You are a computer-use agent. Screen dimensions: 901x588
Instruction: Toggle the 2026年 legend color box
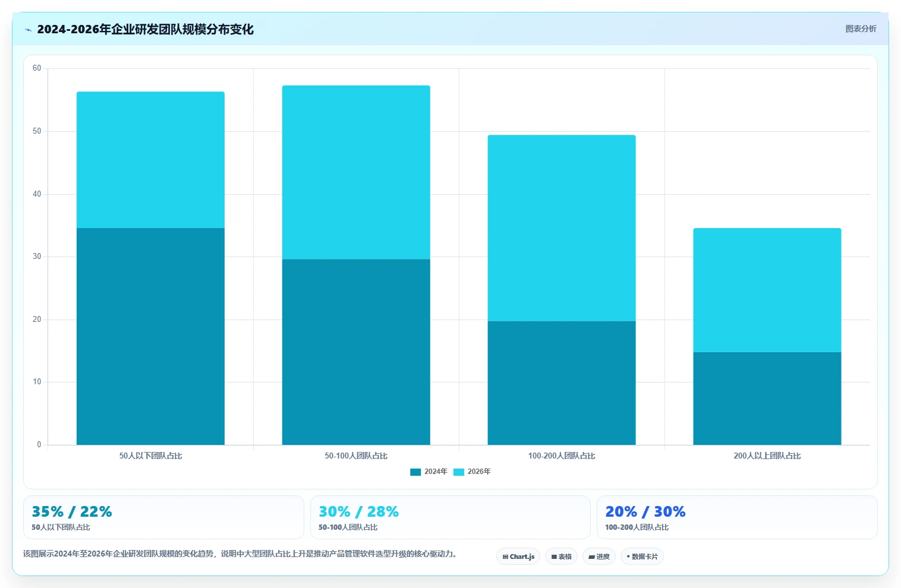[459, 472]
